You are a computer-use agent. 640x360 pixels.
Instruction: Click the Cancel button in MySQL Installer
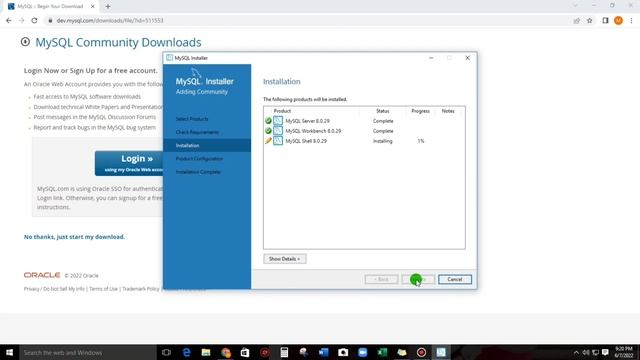pyautogui.click(x=455, y=279)
